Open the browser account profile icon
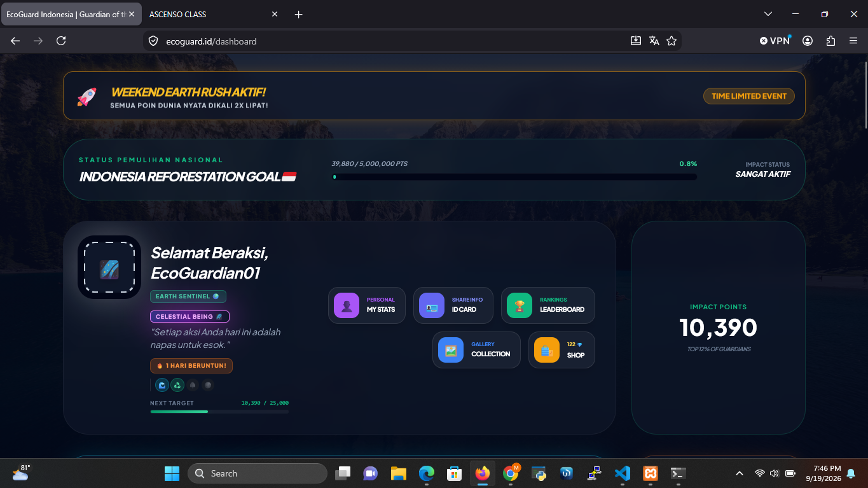 point(808,41)
